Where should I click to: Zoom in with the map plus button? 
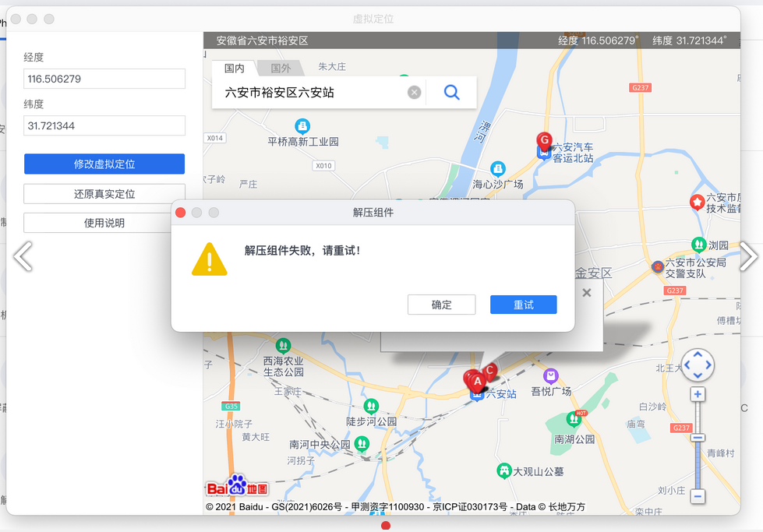pos(698,394)
